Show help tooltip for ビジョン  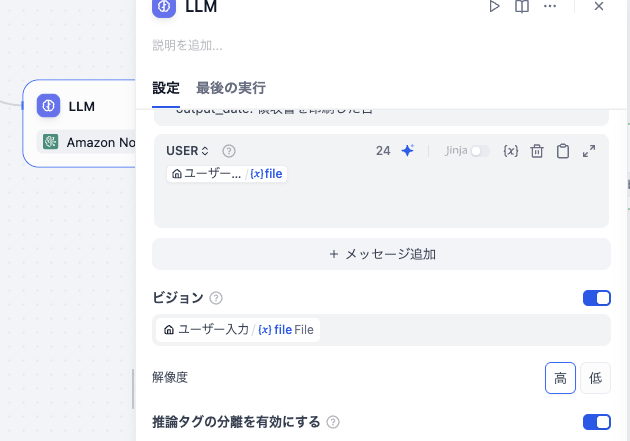216,298
